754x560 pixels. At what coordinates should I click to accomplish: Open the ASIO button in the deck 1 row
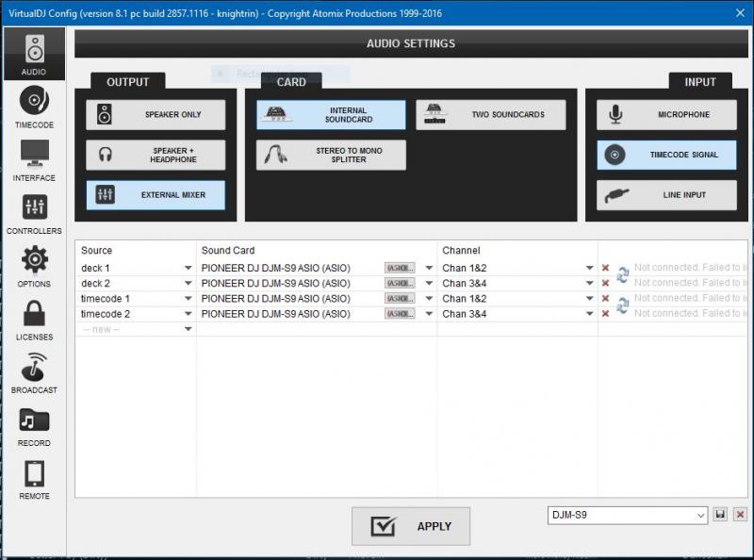click(x=400, y=268)
